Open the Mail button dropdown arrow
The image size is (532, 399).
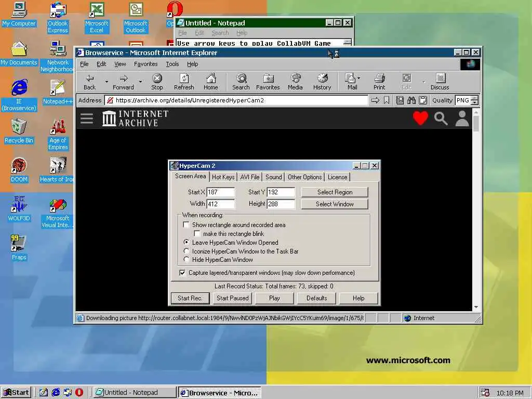359,78
